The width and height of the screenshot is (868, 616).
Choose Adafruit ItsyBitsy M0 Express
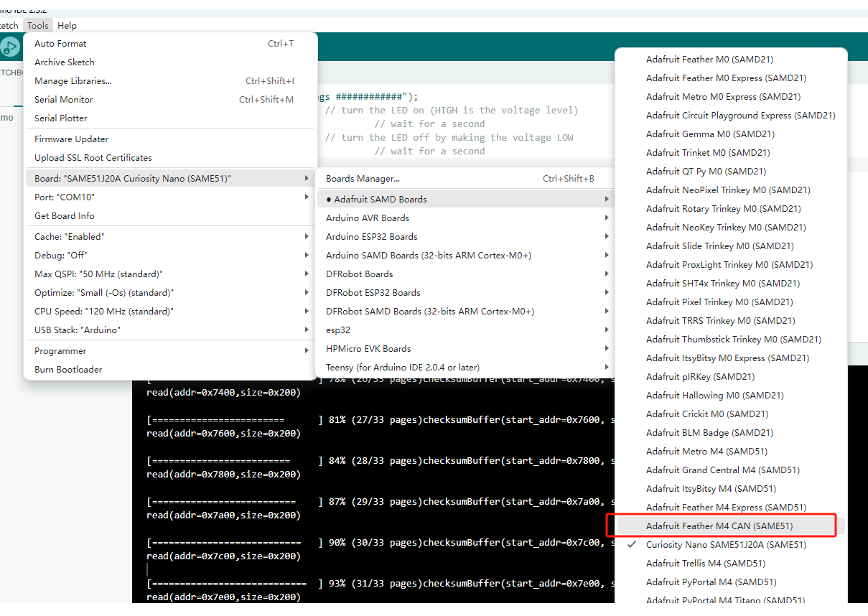731,358
